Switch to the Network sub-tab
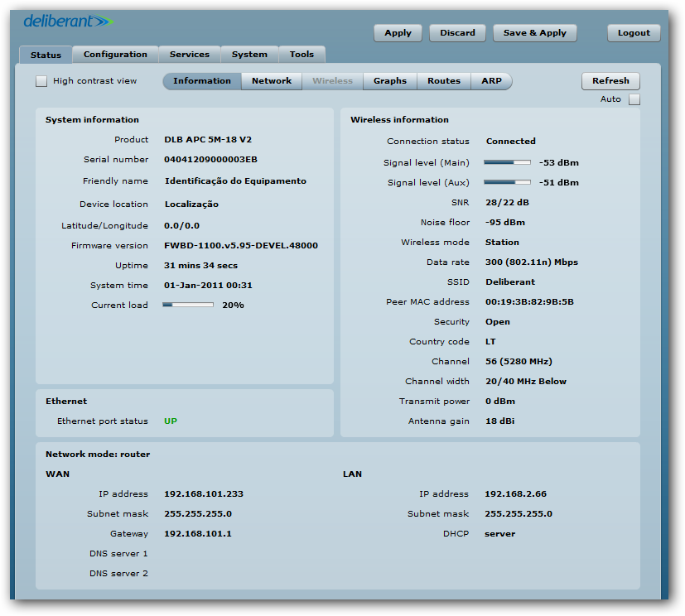Screen dimensions: 685x616 (x=272, y=80)
